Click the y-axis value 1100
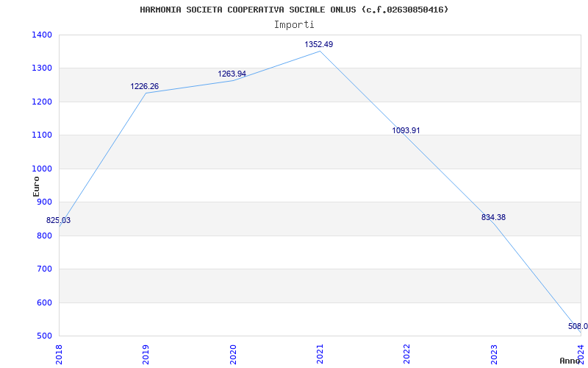Viewport: 588px width, 368px height. (x=43, y=135)
